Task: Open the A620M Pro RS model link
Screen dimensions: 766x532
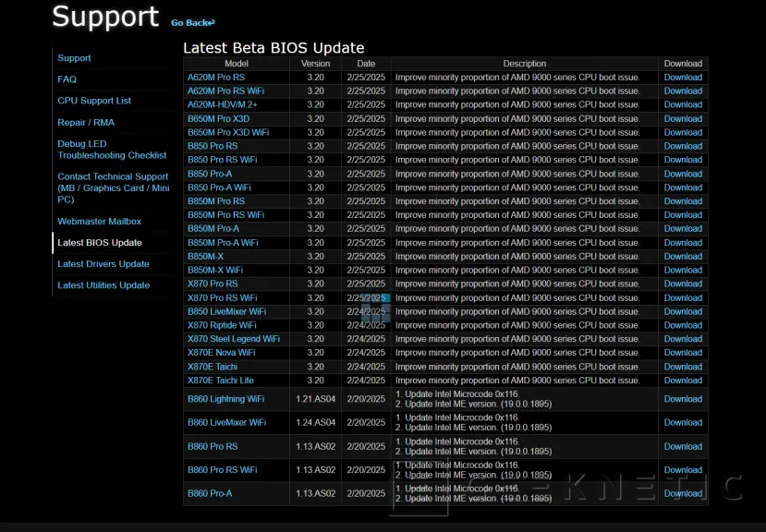Action: pyautogui.click(x=216, y=78)
